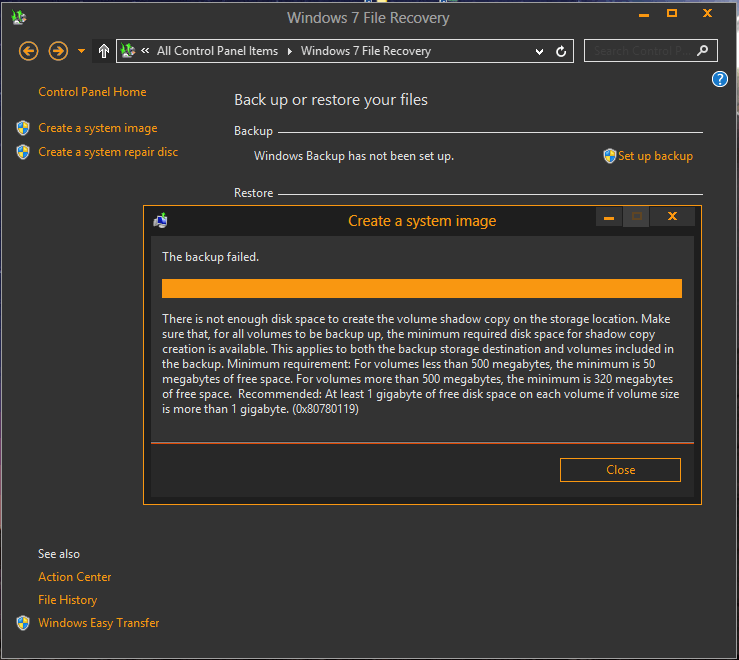Click shield icon next to Set up backup
The image size is (739, 660).
[x=609, y=156]
